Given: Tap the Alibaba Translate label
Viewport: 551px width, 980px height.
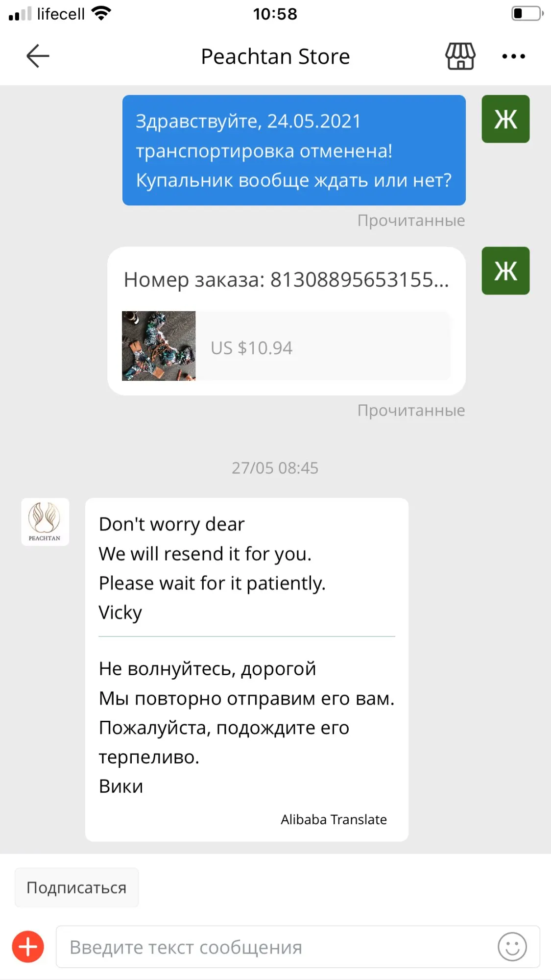Looking at the screenshot, I should tap(334, 819).
